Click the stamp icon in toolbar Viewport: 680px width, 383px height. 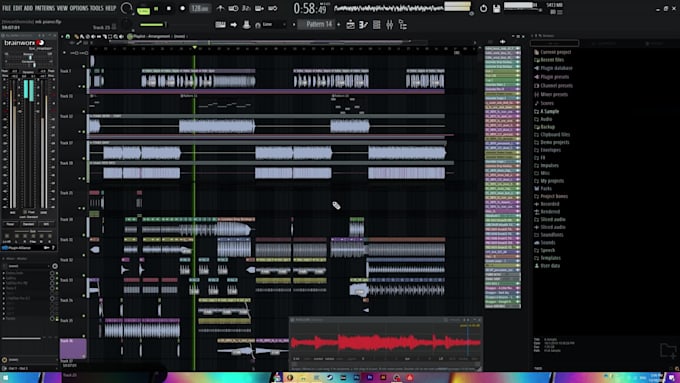246,25
